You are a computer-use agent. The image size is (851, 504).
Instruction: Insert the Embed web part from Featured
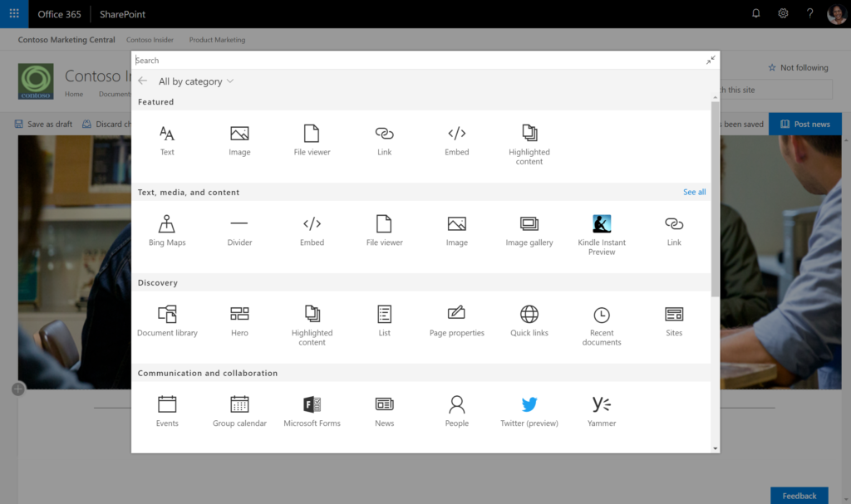457,141
